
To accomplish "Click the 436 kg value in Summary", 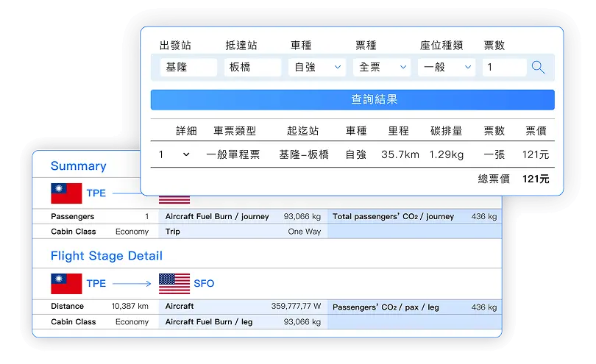I will [484, 217].
